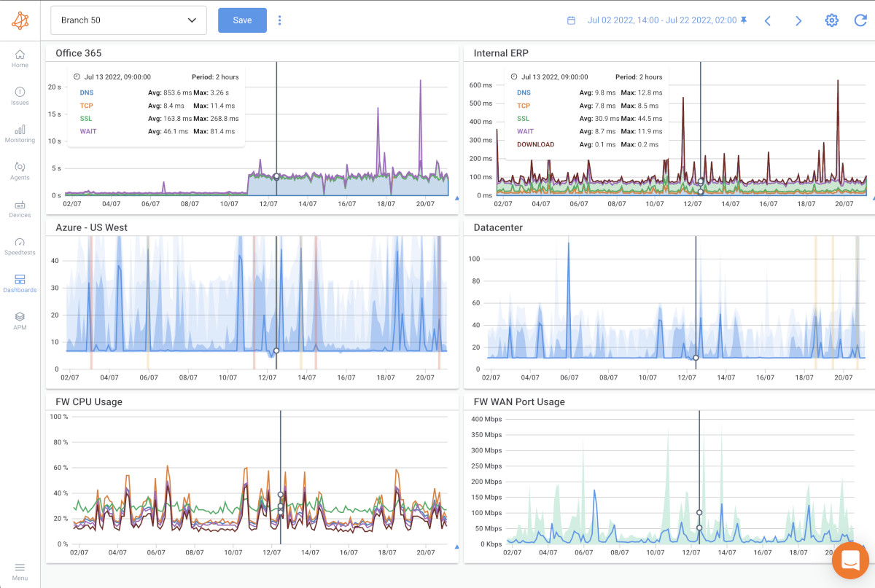The height and width of the screenshot is (588, 875).
Task: Refresh the dashboard data
Action: [x=860, y=20]
